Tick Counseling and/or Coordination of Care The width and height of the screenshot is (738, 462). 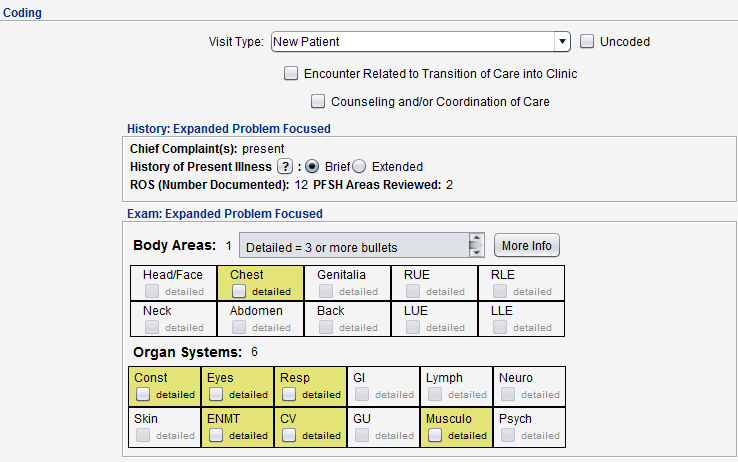318,101
